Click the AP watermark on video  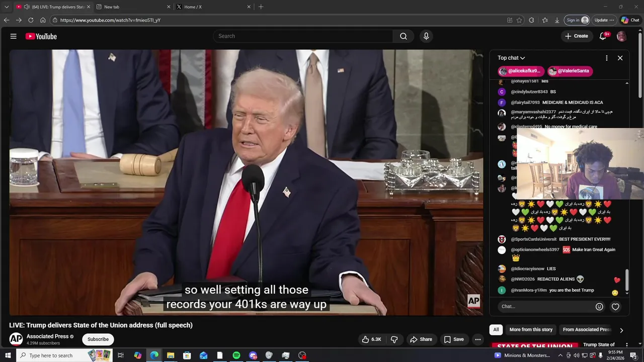coord(473,301)
